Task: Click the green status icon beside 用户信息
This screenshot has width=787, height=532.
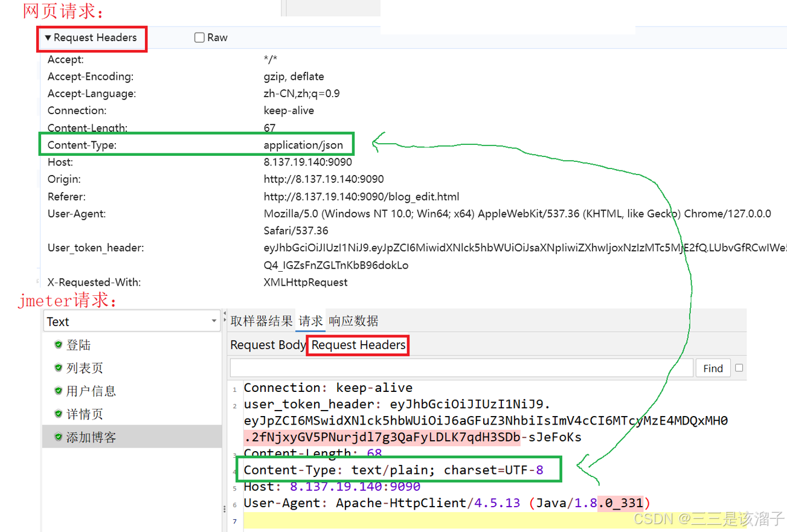Action: (x=58, y=391)
